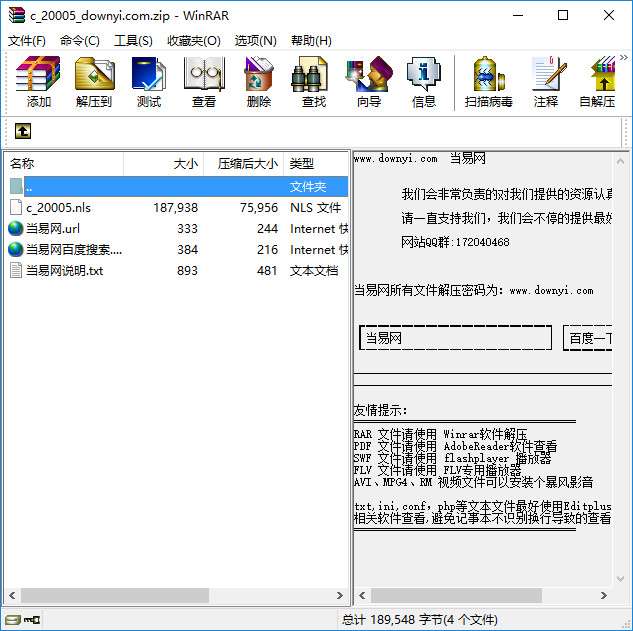Image resolution: width=633 pixels, height=631 pixels.
Task: Click the 当易网说明.txt document icon
Action: [16, 270]
